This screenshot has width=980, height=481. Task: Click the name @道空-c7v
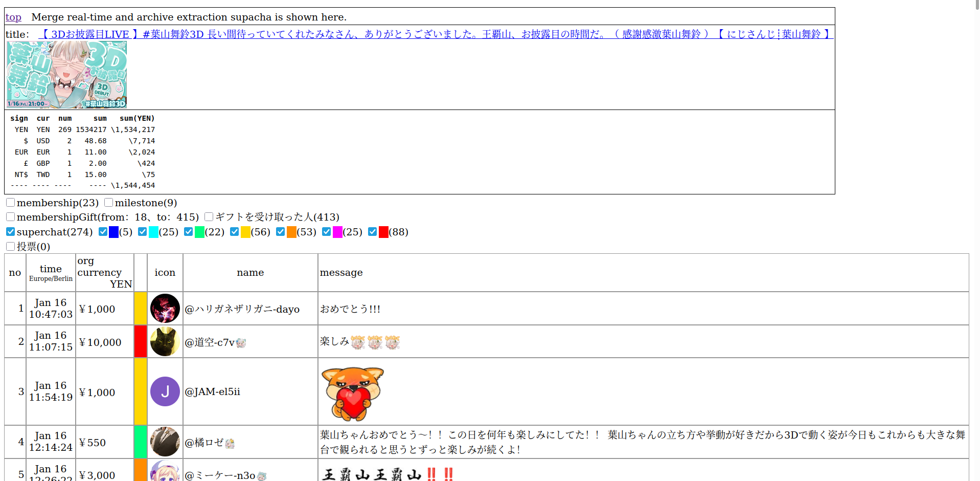pos(210,342)
